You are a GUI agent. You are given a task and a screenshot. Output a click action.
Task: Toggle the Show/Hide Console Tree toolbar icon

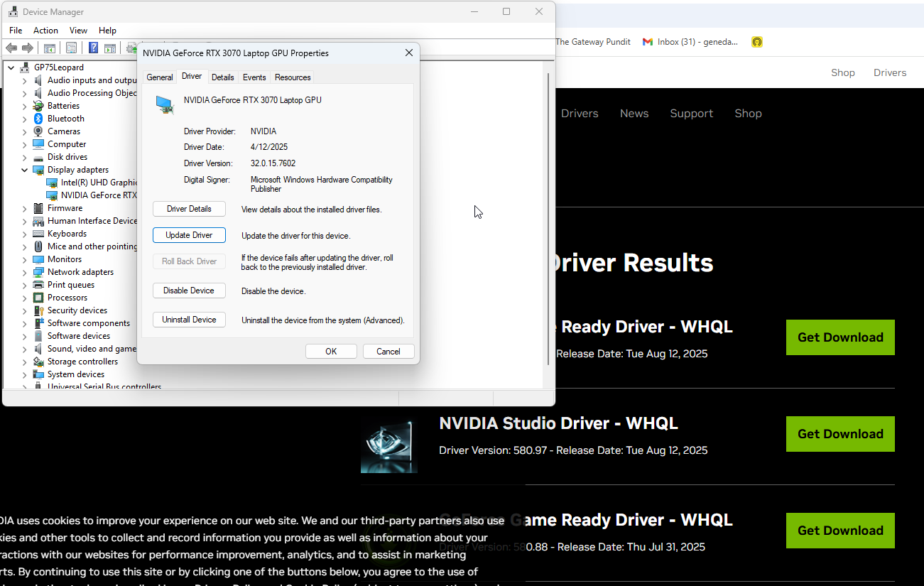(50, 48)
